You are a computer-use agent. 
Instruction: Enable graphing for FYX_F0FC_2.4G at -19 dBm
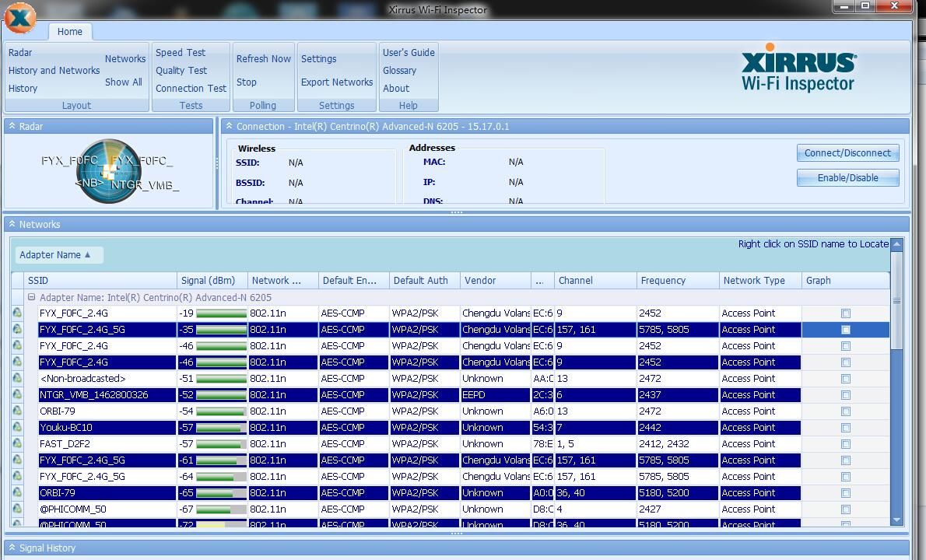click(x=846, y=313)
